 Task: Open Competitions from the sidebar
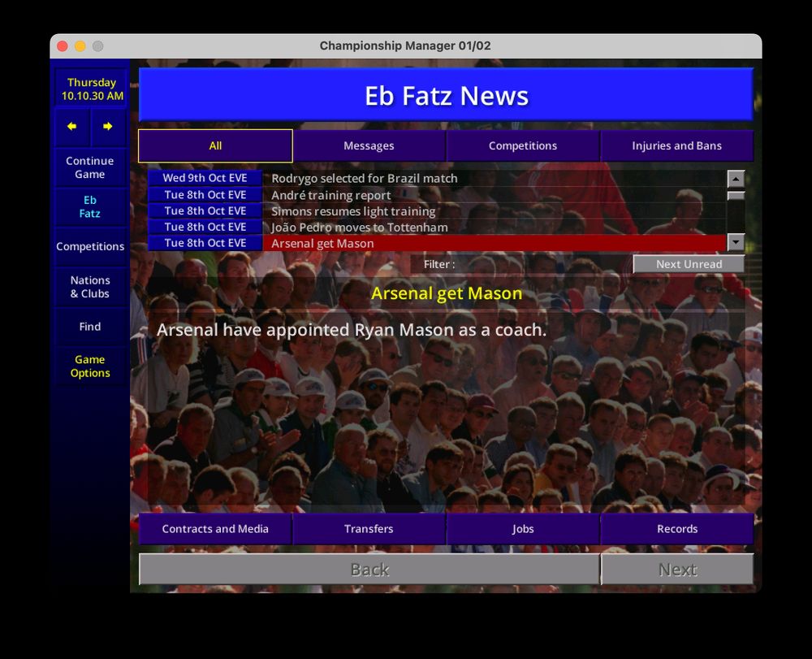pyautogui.click(x=90, y=246)
